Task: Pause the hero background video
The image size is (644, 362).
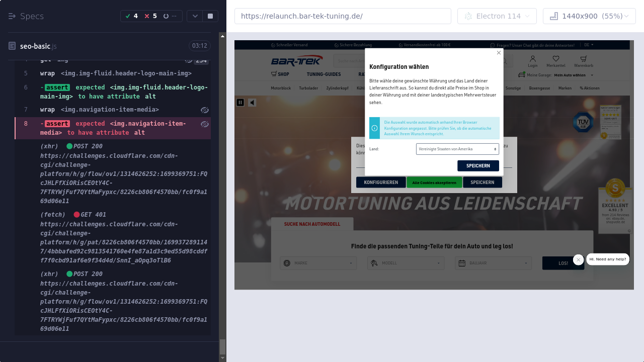Action: pos(240,103)
